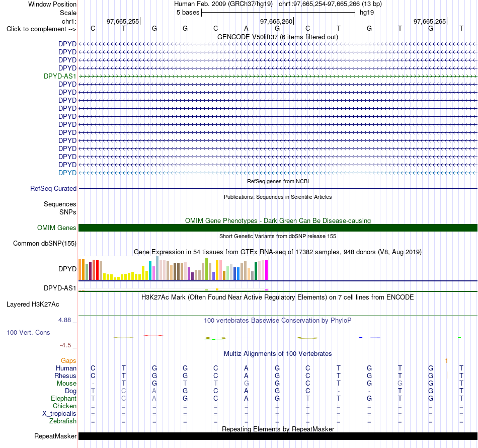Click the '100 Vert. Cons' label

(28, 332)
